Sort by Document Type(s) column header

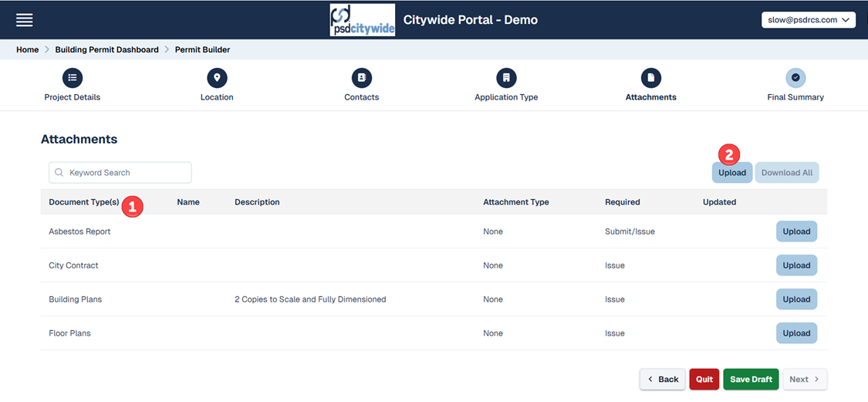[x=84, y=202]
